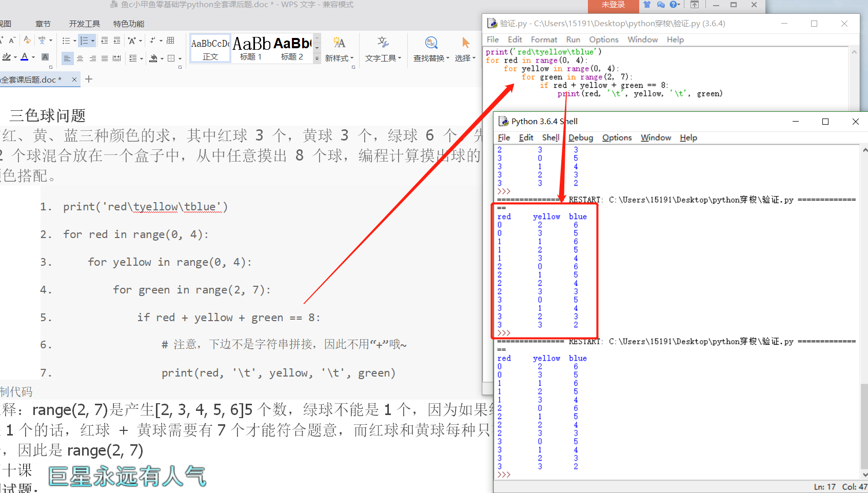The image size is (868, 493).
Task: Click the clear formatting eraser icon
Action: [x=27, y=40]
